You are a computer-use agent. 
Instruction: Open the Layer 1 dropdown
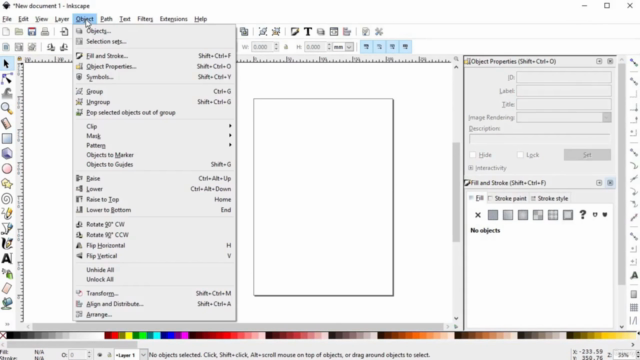point(143,355)
